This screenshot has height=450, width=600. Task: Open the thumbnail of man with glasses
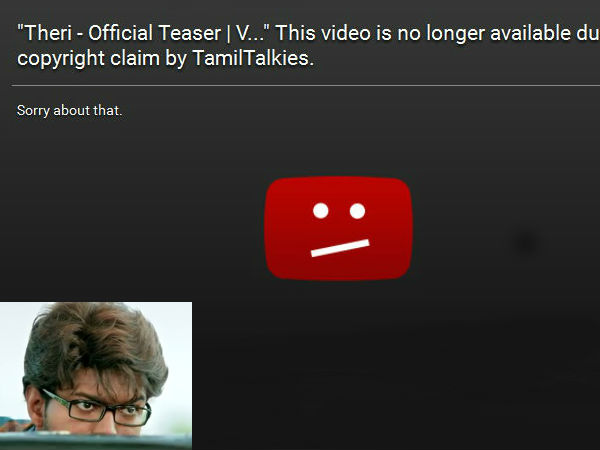(x=96, y=376)
